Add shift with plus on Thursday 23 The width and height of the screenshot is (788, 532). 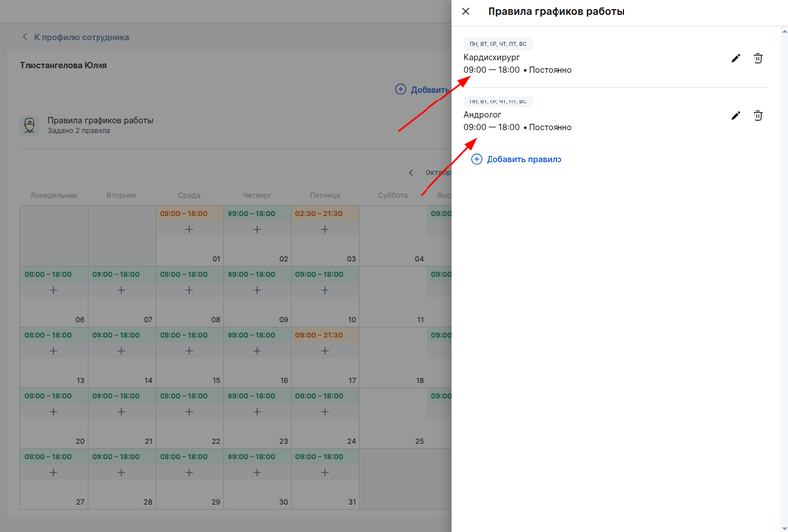click(x=257, y=412)
